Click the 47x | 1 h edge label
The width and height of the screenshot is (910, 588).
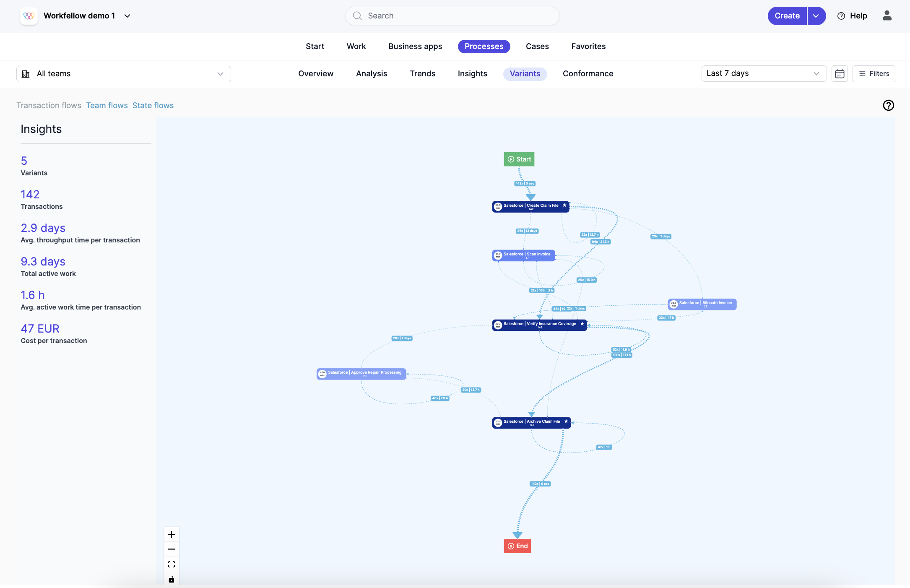tap(604, 448)
